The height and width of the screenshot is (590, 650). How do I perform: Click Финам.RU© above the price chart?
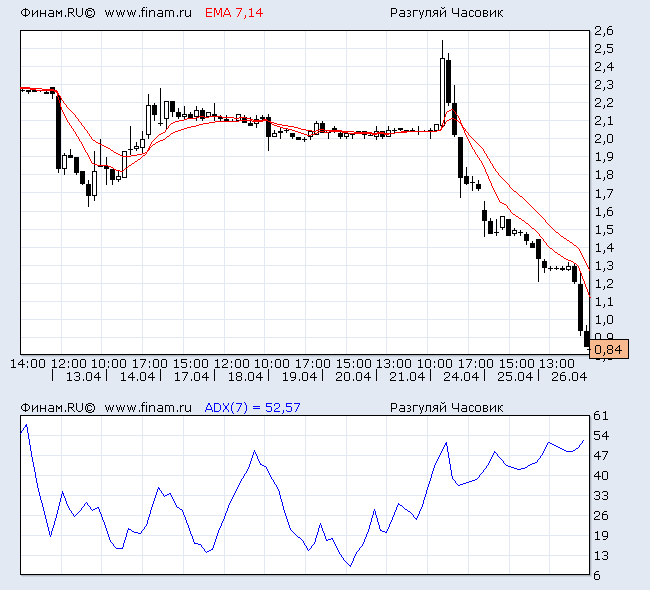[58, 13]
